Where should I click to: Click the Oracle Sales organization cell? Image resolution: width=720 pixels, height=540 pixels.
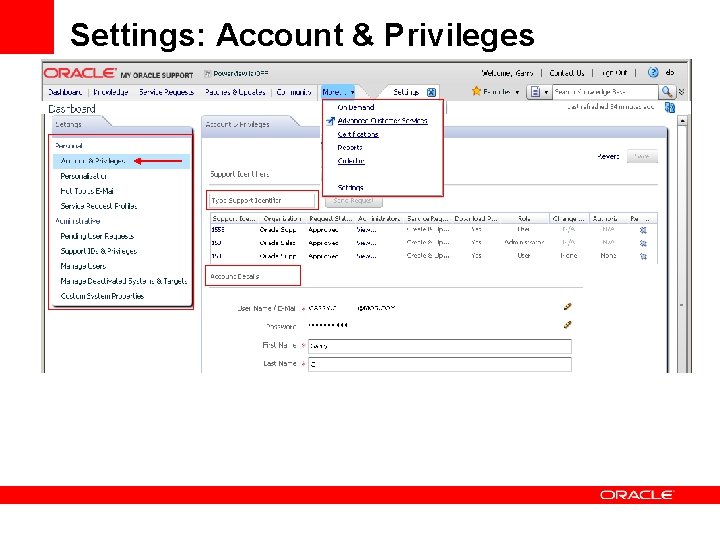(x=277, y=242)
